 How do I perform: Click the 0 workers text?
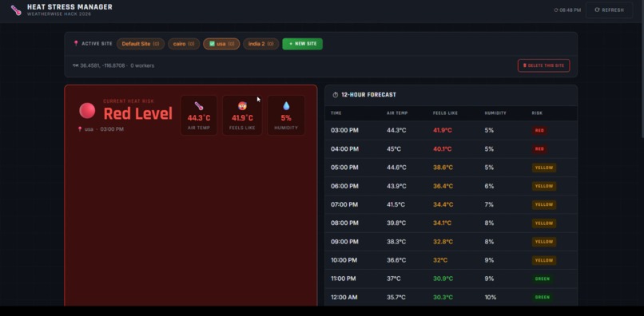142,65
